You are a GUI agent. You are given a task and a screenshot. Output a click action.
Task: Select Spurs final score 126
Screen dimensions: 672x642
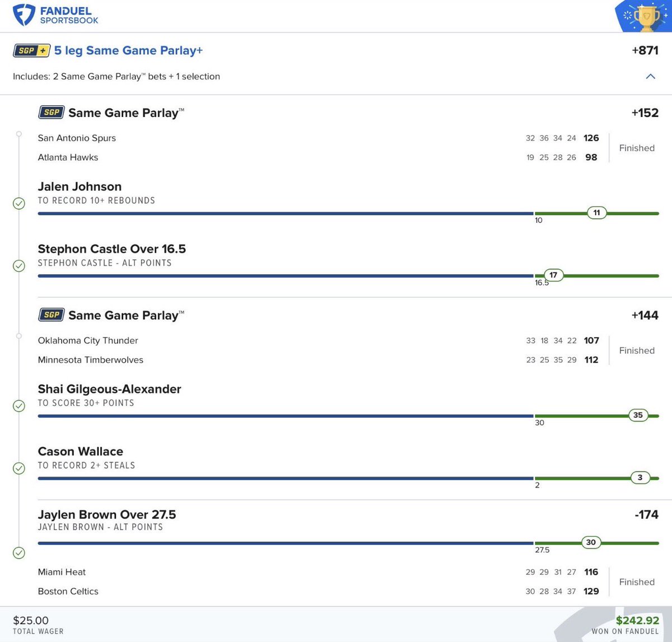tap(591, 138)
